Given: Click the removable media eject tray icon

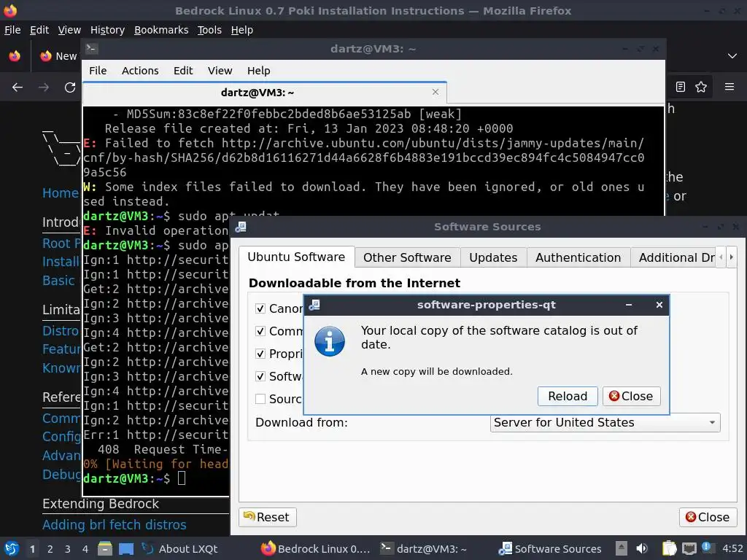Looking at the screenshot, I should (622, 548).
